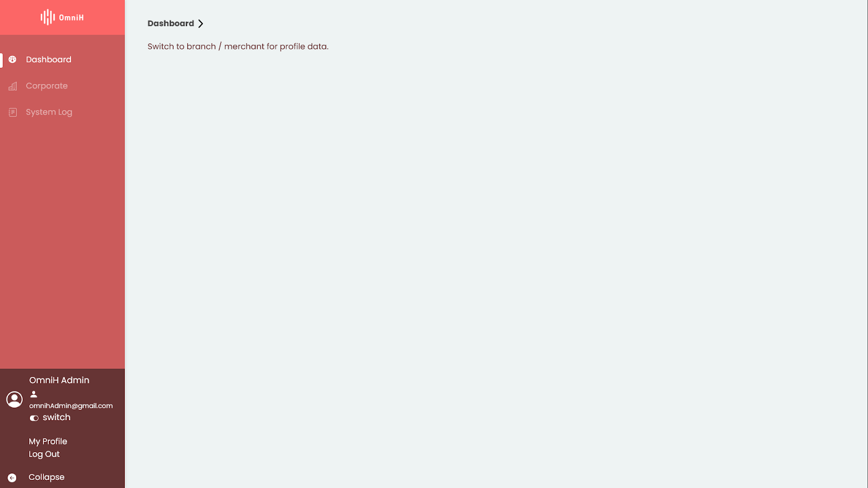The width and height of the screenshot is (868, 488).
Task: Click the 'Switch to branch / merchant' message
Action: [238, 47]
